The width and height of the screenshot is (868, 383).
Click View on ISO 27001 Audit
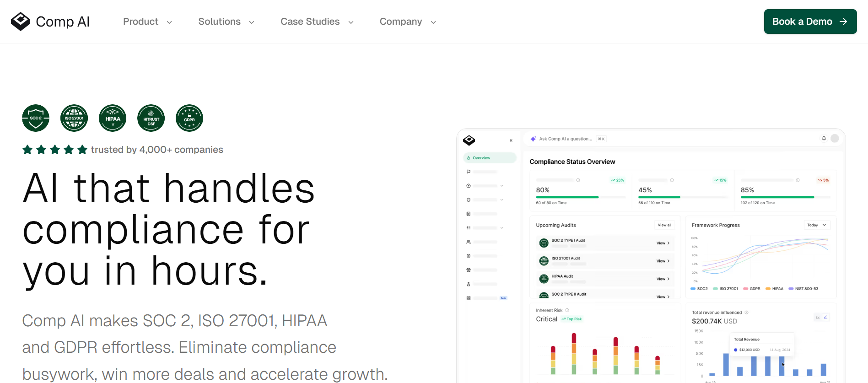[663, 261]
